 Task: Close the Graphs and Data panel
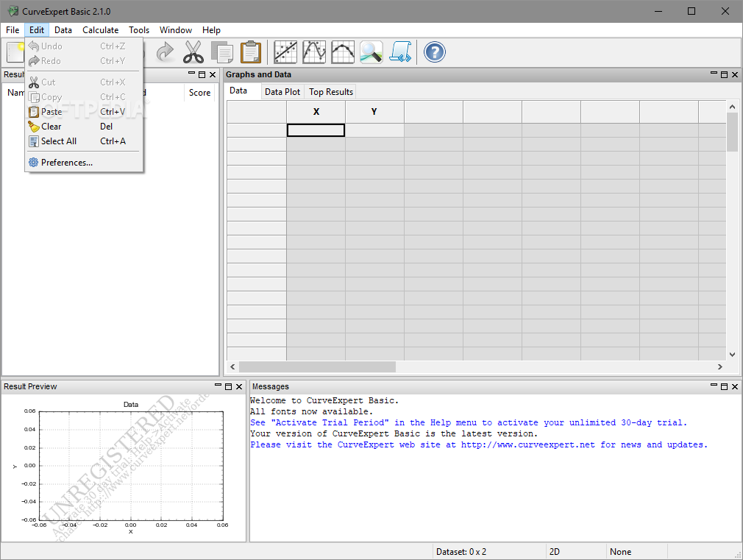pos(735,74)
